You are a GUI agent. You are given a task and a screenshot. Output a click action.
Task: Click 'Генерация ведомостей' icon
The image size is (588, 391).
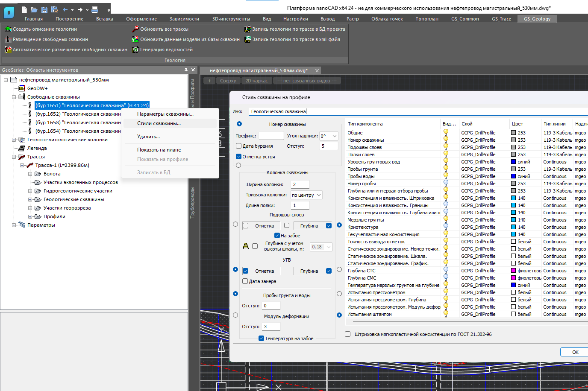pyautogui.click(x=135, y=50)
